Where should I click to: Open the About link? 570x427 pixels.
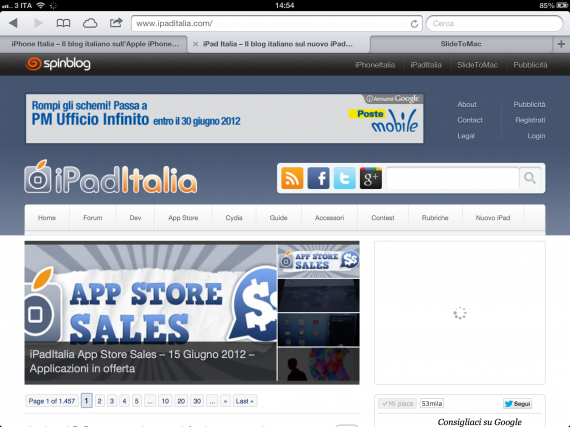(467, 105)
